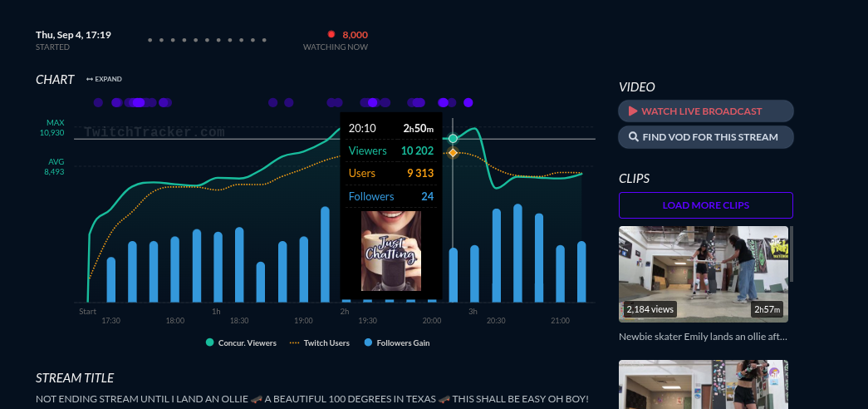Click the 19:00 time axis label
The height and width of the screenshot is (409, 868).
[x=303, y=321]
